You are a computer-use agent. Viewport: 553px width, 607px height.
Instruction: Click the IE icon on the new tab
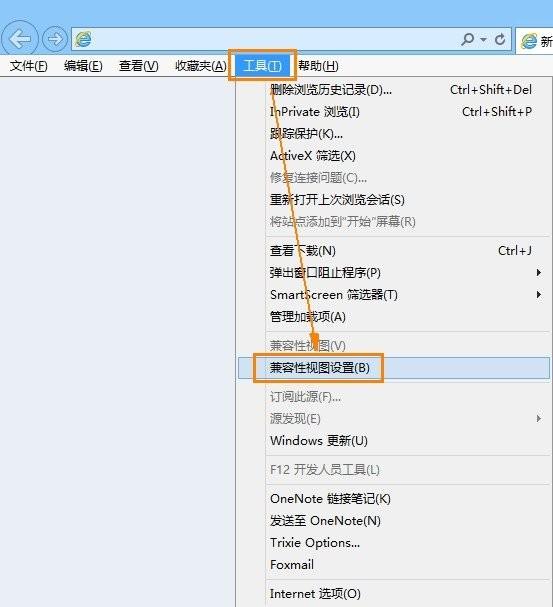[529, 41]
